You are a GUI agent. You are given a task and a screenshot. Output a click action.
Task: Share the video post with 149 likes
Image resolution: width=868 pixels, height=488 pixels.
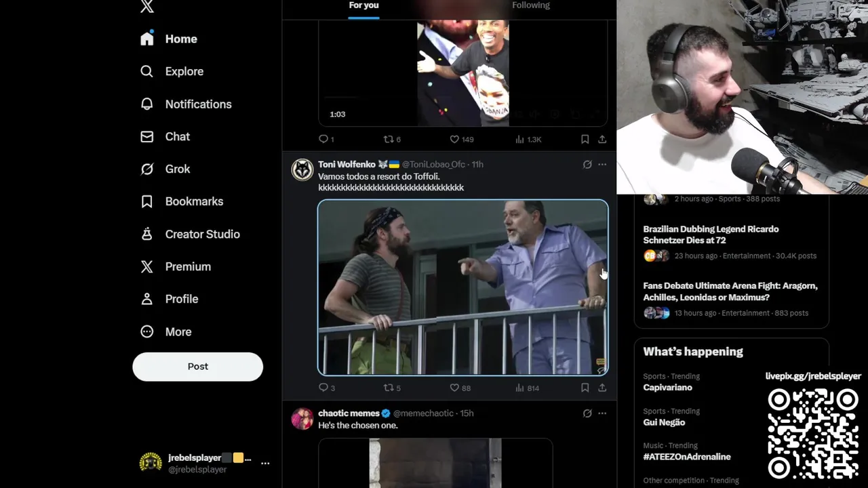[602, 139]
